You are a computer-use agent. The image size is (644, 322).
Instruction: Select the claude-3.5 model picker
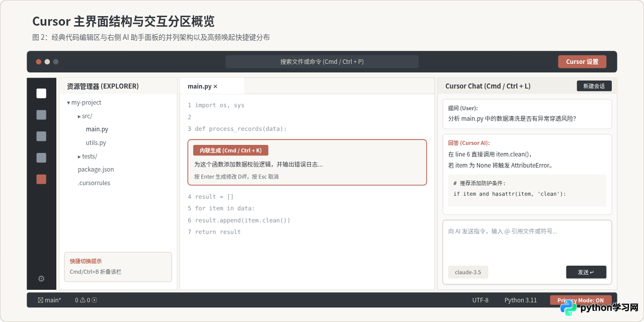(468, 272)
